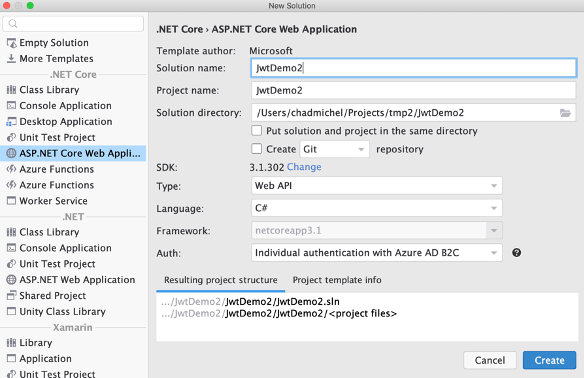Select the Unity Class Library icon

12,311
